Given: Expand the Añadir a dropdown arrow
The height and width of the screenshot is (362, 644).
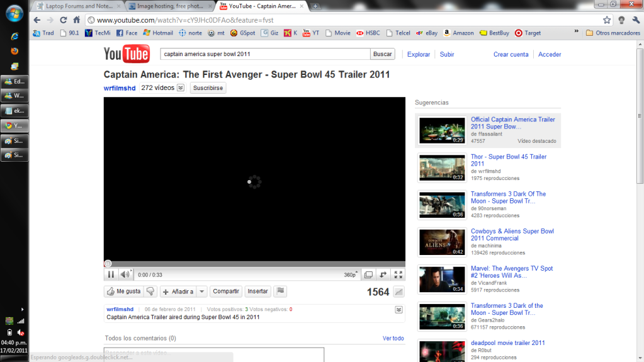Looking at the screenshot, I should (201, 291).
